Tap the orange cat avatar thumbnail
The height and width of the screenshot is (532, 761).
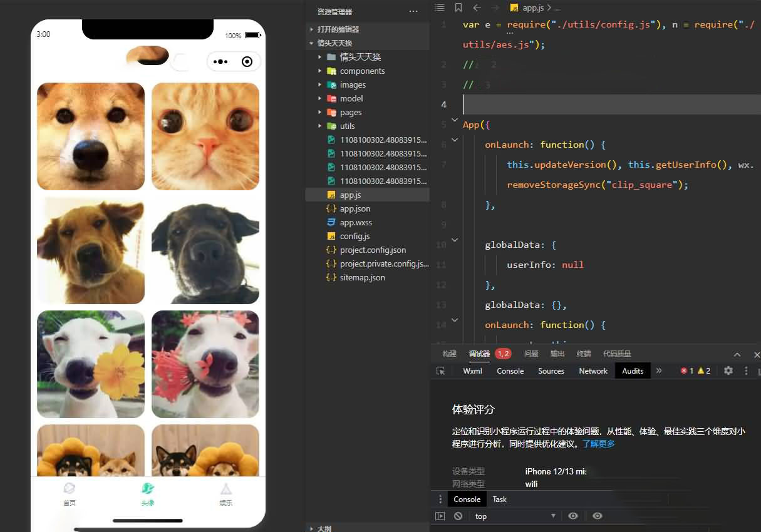click(x=205, y=136)
